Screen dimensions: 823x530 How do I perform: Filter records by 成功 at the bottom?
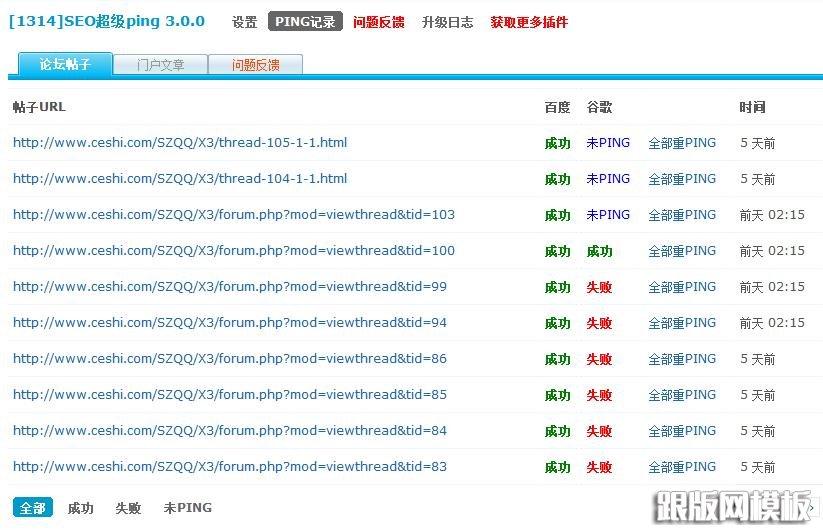80,508
